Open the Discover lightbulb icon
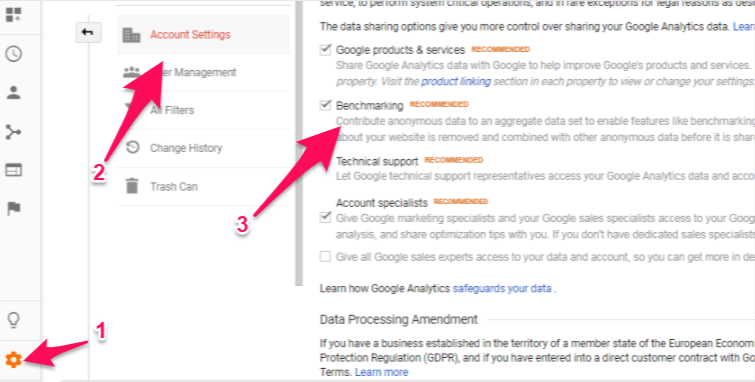The height and width of the screenshot is (382, 755). click(x=13, y=320)
